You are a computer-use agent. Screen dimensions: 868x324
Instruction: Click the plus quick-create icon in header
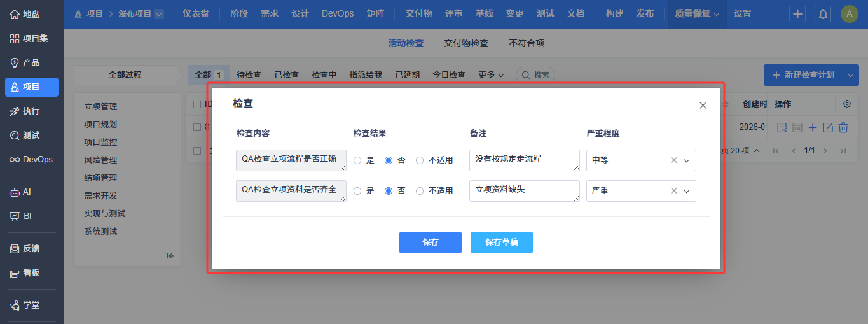coord(798,14)
